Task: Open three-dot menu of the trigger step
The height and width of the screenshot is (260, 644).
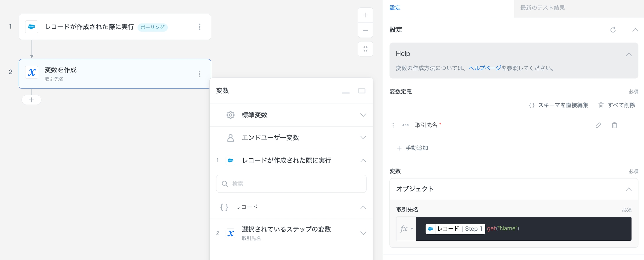Action: click(x=199, y=27)
